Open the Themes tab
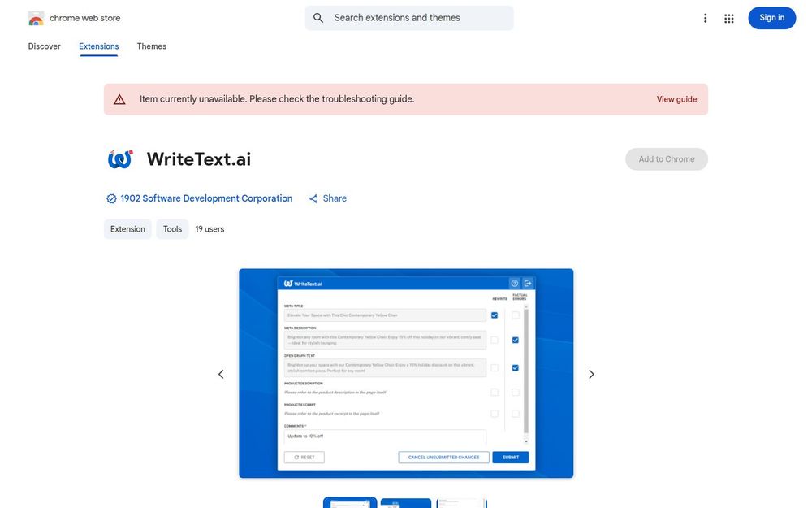 click(152, 46)
